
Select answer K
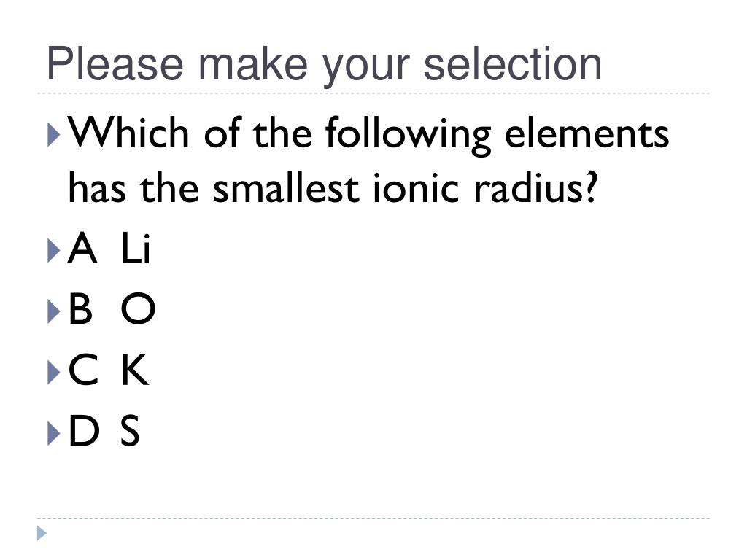(x=135, y=372)
